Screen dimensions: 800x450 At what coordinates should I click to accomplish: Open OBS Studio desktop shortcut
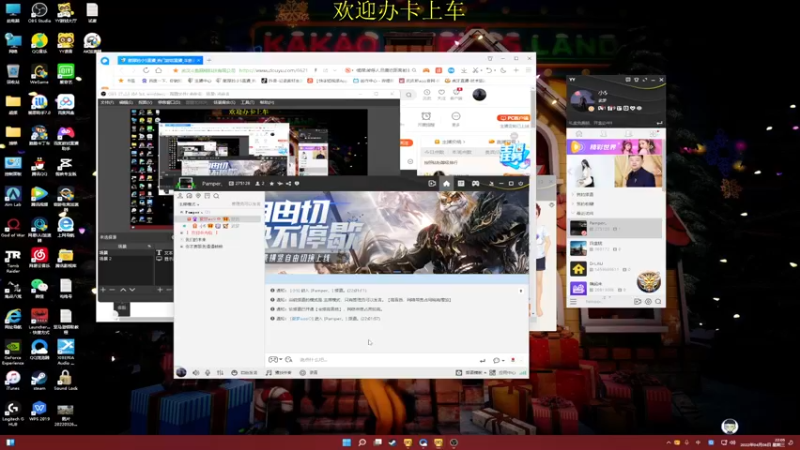click(x=39, y=13)
